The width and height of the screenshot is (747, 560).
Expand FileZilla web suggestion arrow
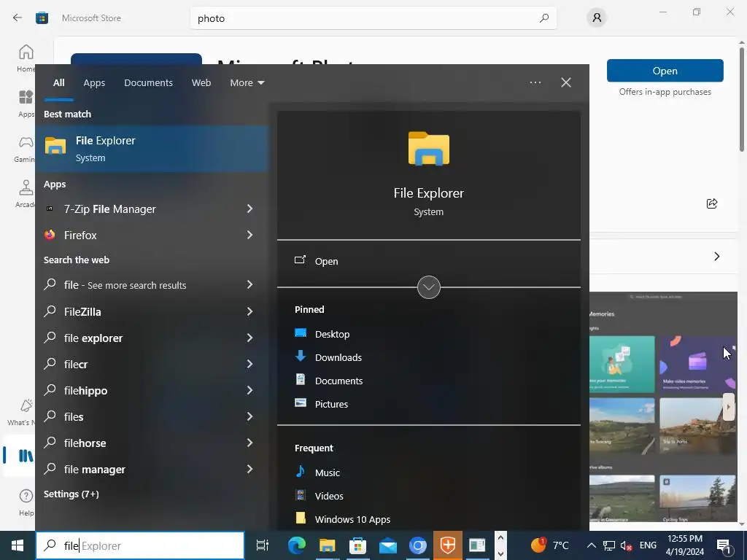pos(249,311)
